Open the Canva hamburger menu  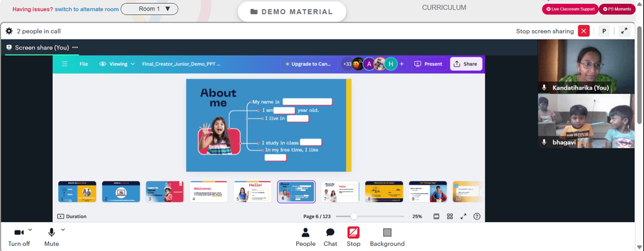65,64
